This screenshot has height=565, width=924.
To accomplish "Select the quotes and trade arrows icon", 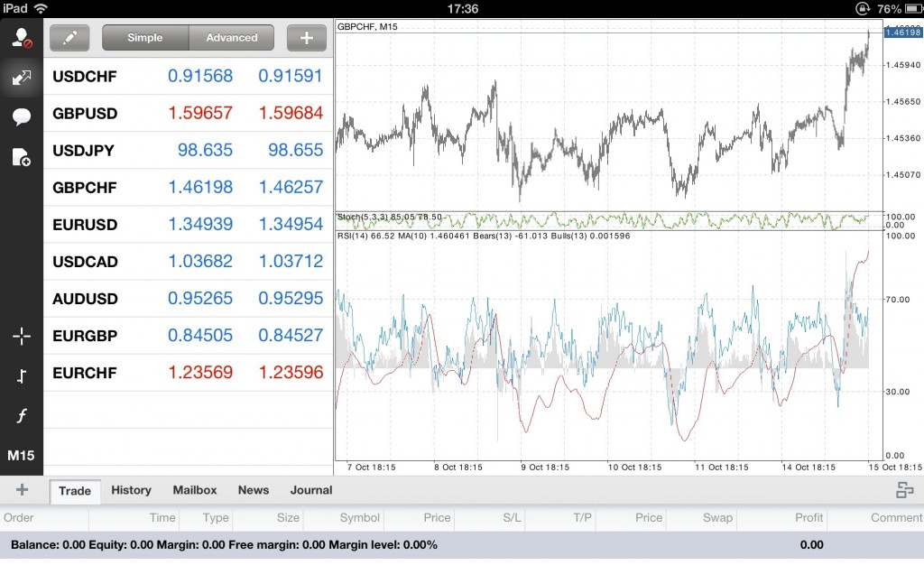I will [22, 78].
